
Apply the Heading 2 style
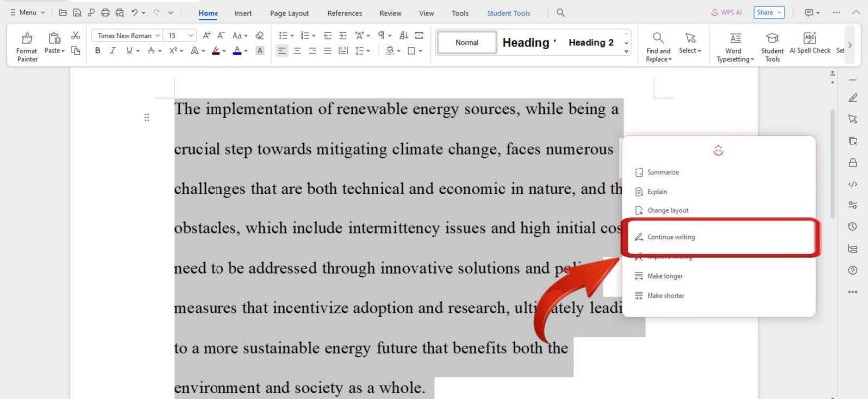pos(591,43)
